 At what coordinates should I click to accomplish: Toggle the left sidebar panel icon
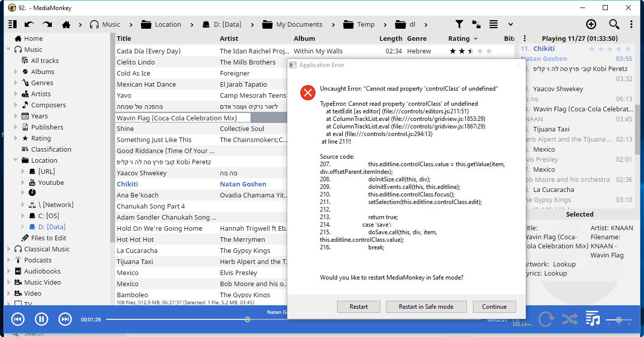tap(13, 24)
